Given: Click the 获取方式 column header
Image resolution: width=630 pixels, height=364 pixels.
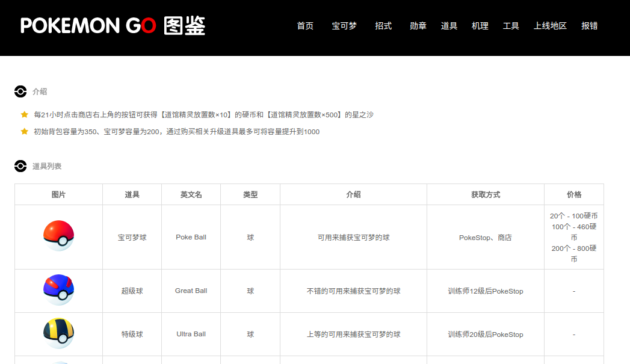Looking at the screenshot, I should (486, 194).
